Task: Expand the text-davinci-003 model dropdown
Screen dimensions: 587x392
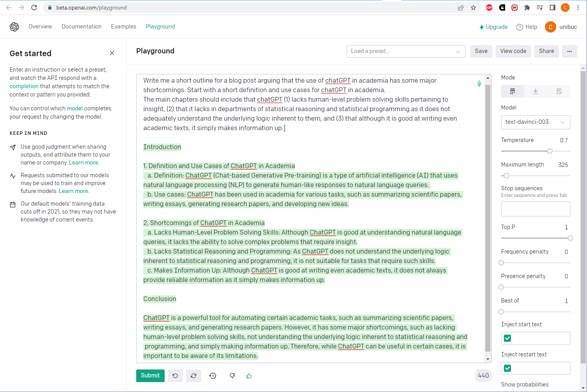Action: 535,122
